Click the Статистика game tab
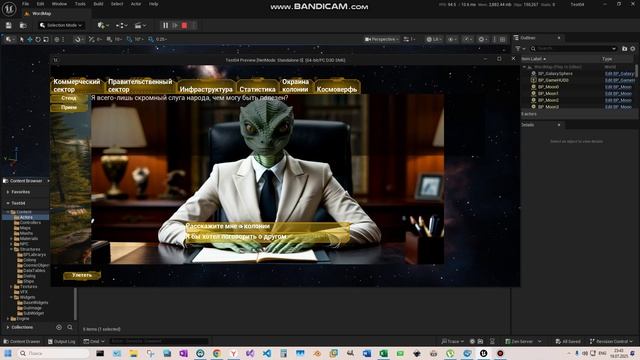 click(x=258, y=88)
